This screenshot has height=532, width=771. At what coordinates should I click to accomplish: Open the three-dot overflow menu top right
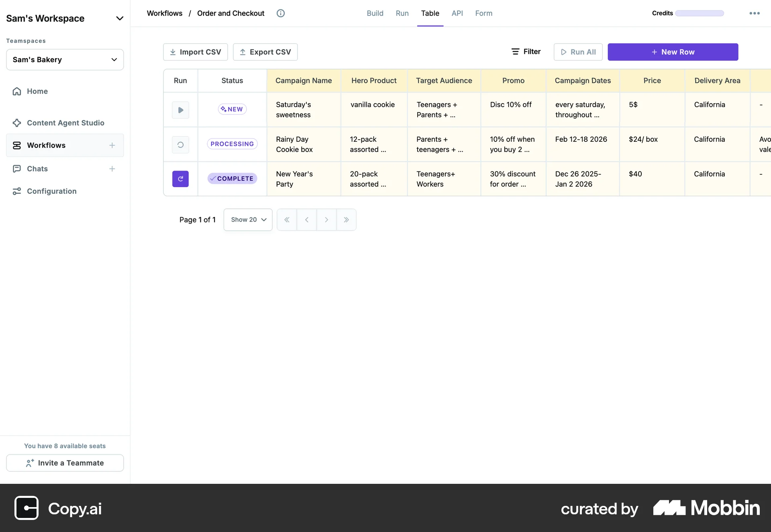pos(755,13)
